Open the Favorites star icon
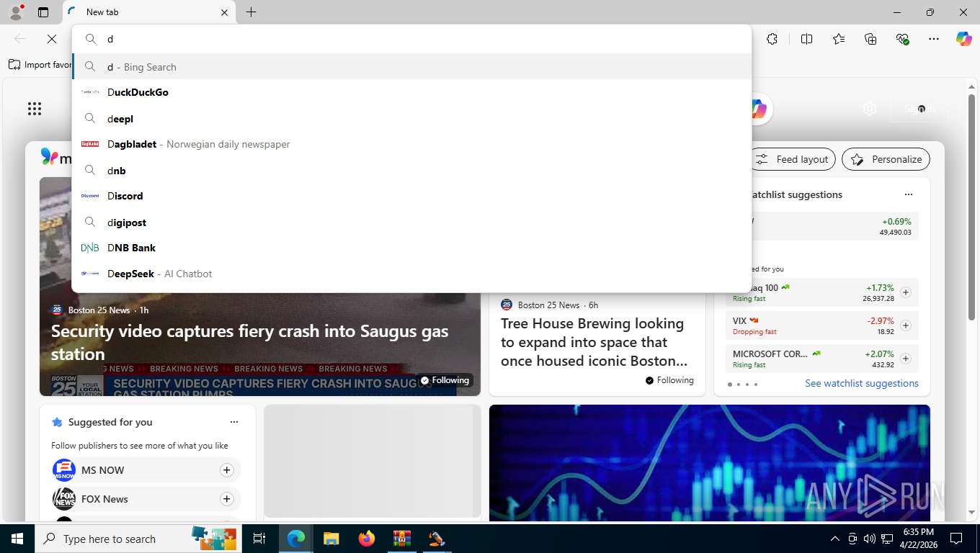Image resolution: width=980 pixels, height=553 pixels. pyautogui.click(x=839, y=39)
